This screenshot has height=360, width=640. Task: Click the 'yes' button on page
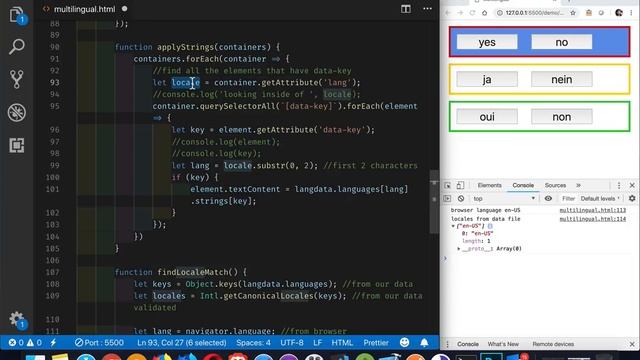click(487, 42)
